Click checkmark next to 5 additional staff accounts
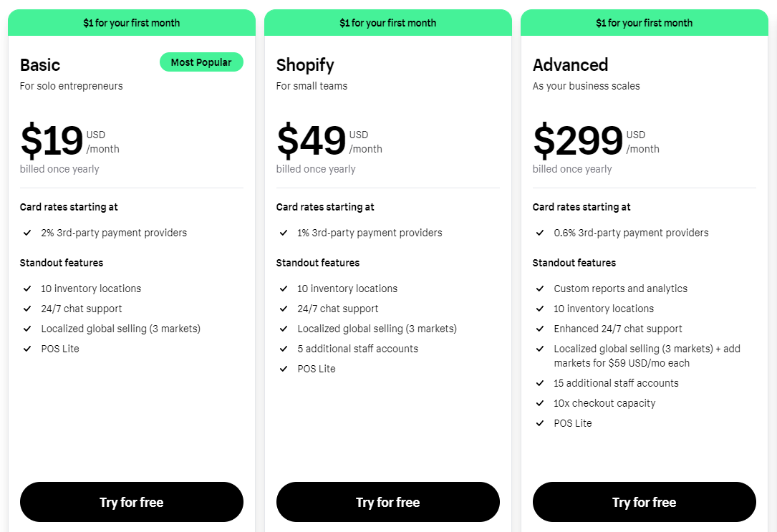This screenshot has width=777, height=532. click(284, 349)
